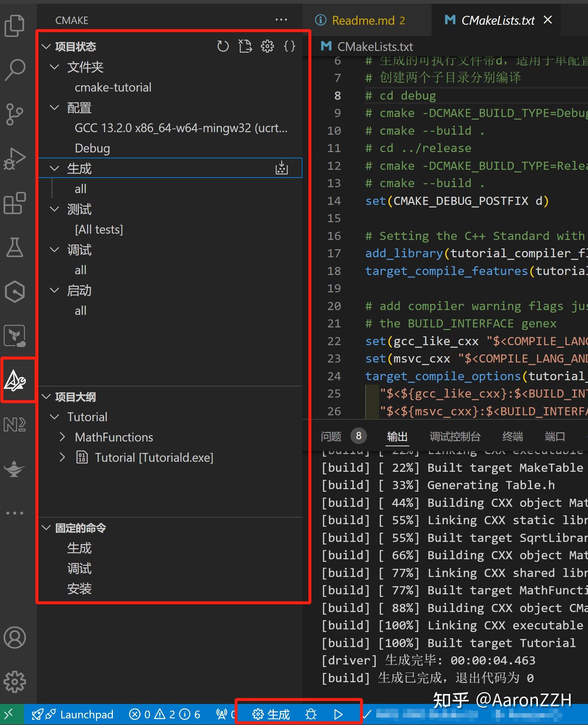The image size is (588, 725).
Task: Click 生成 build button in status bar
Action: pyautogui.click(x=271, y=715)
